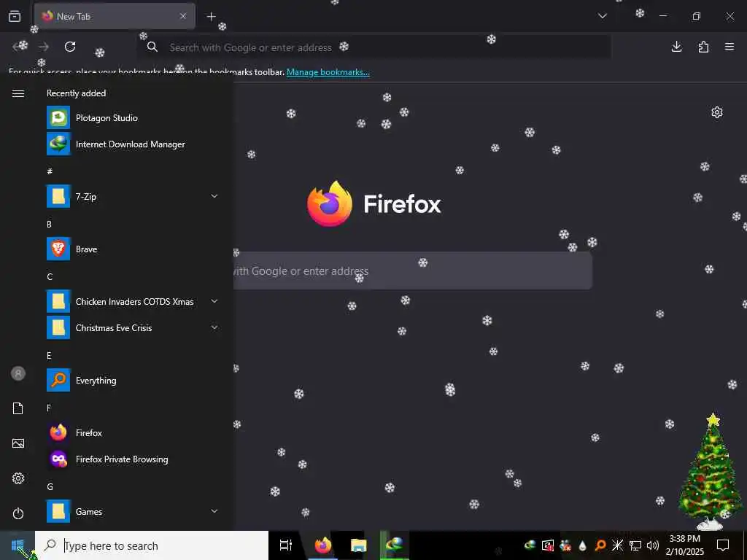Launch the Everything search app

(x=133, y=381)
